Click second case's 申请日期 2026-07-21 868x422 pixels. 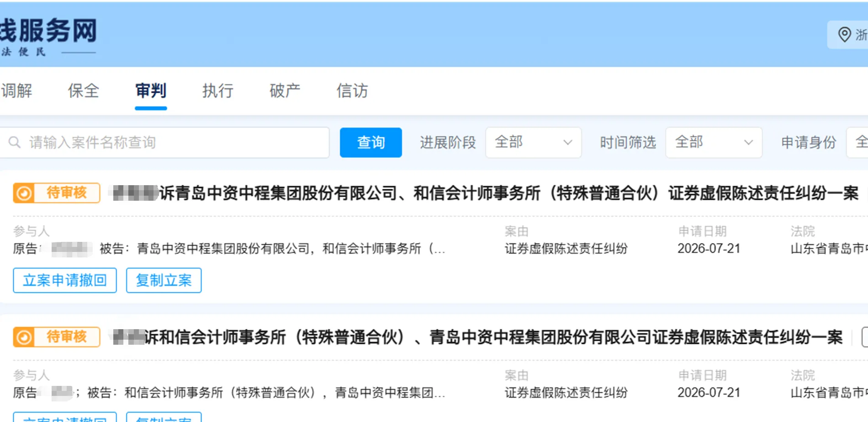click(709, 393)
